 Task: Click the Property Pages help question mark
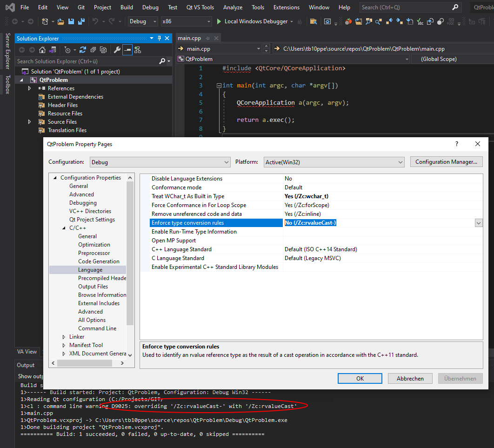[456, 144]
